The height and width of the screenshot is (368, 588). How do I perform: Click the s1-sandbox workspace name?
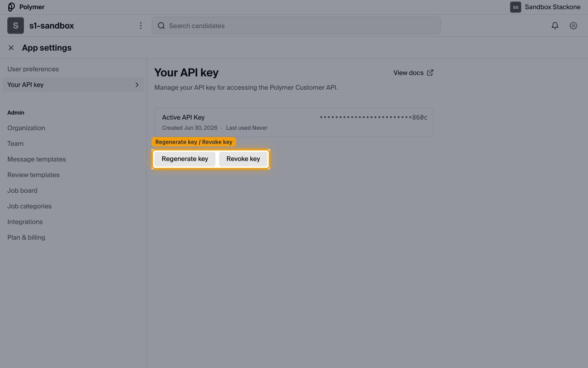pyautogui.click(x=51, y=26)
